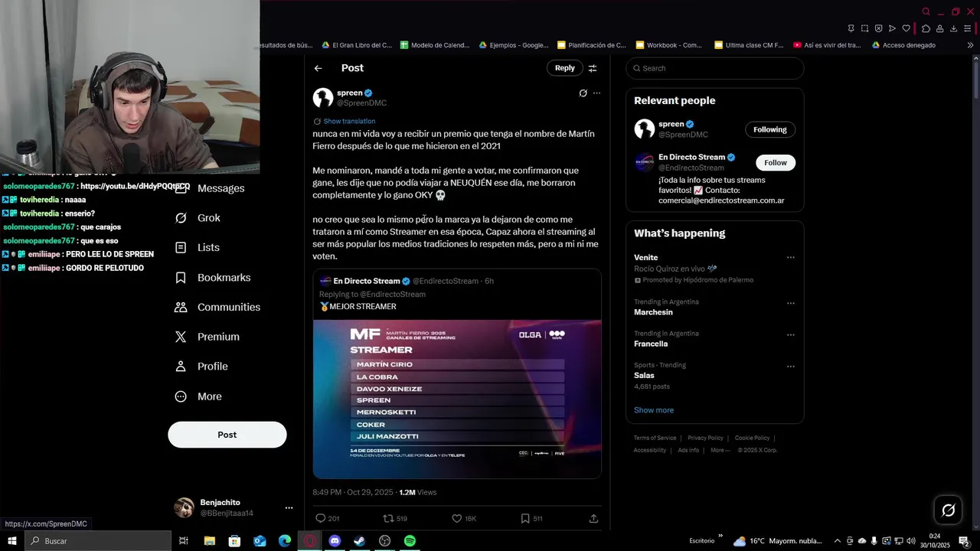This screenshot has height=551, width=980.
Task: Click the Francella trending topic
Action: [x=651, y=344]
